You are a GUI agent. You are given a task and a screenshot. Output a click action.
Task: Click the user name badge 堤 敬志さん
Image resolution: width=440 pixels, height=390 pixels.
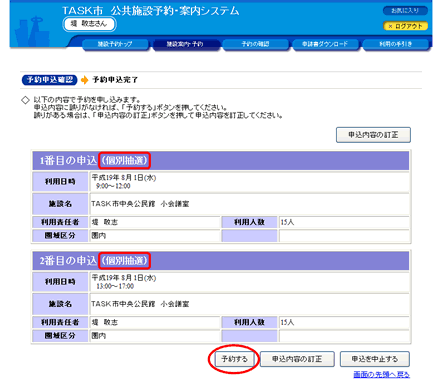click(89, 24)
